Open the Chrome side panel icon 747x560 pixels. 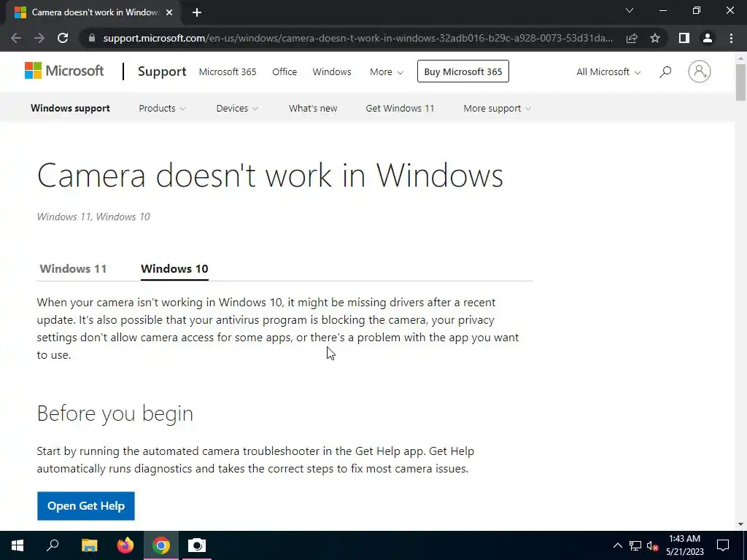pyautogui.click(x=684, y=38)
